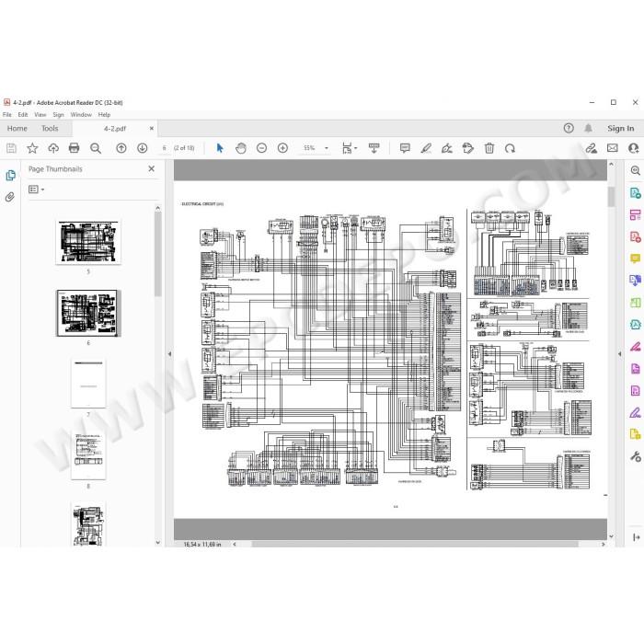Open the File menu
This screenshot has height=644, width=644.
click(7, 115)
